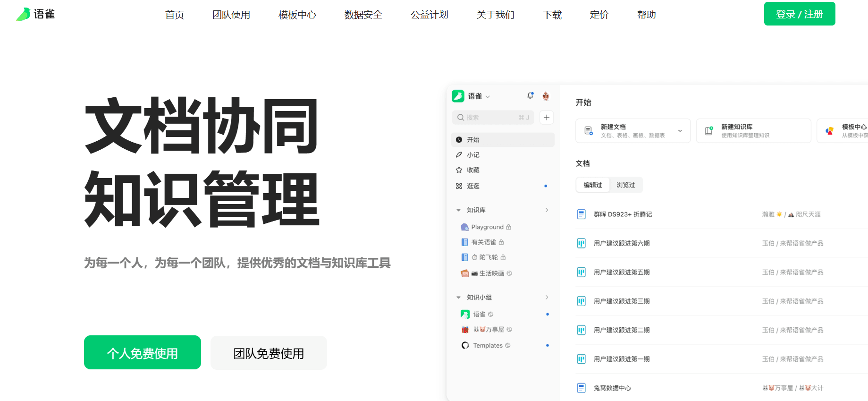Click the Templates group circle icon
The image size is (868, 401).
coord(465,346)
